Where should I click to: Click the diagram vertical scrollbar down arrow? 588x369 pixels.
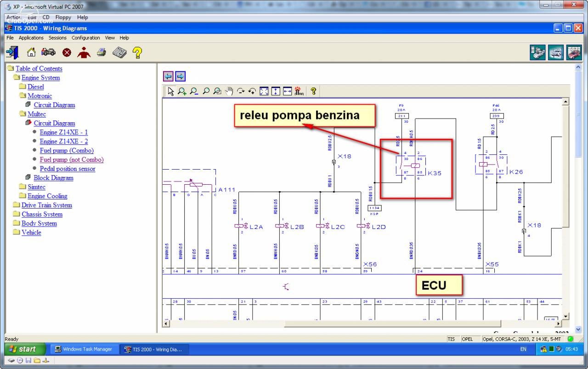click(565, 316)
